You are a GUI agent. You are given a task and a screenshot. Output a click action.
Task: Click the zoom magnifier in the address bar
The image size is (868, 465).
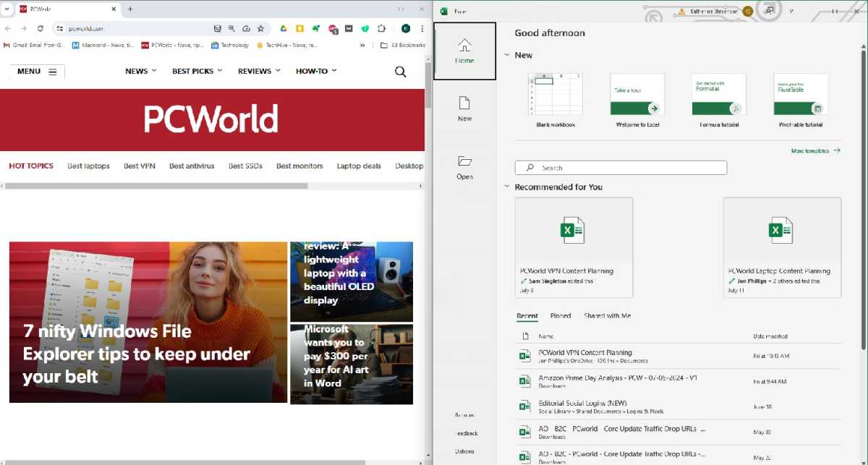point(231,28)
